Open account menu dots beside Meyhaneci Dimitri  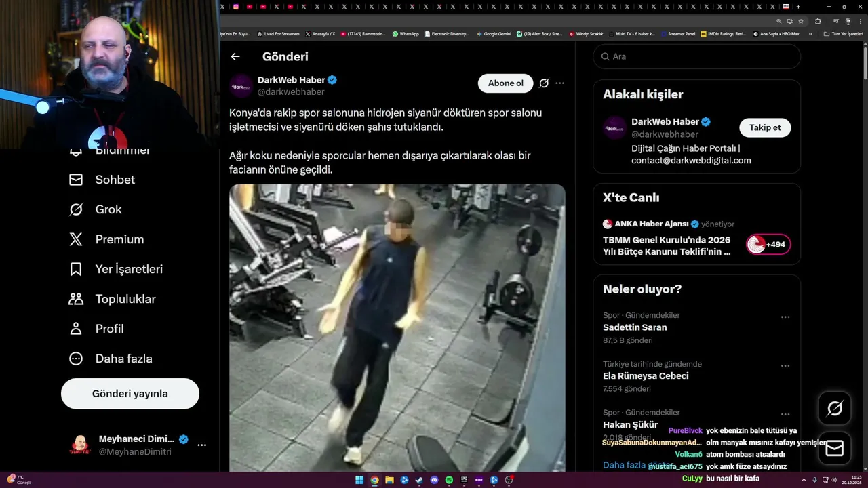coord(201,445)
